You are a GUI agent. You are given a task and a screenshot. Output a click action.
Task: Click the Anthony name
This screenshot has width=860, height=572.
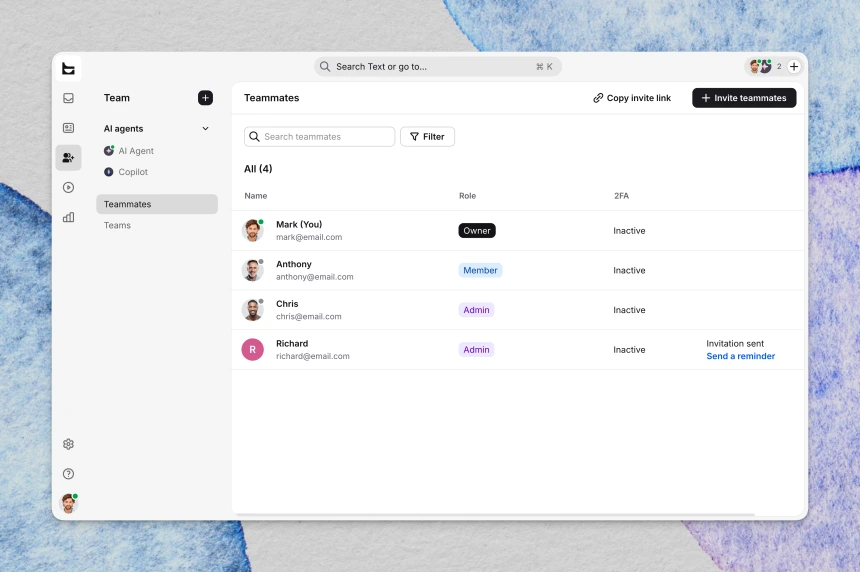pos(293,264)
